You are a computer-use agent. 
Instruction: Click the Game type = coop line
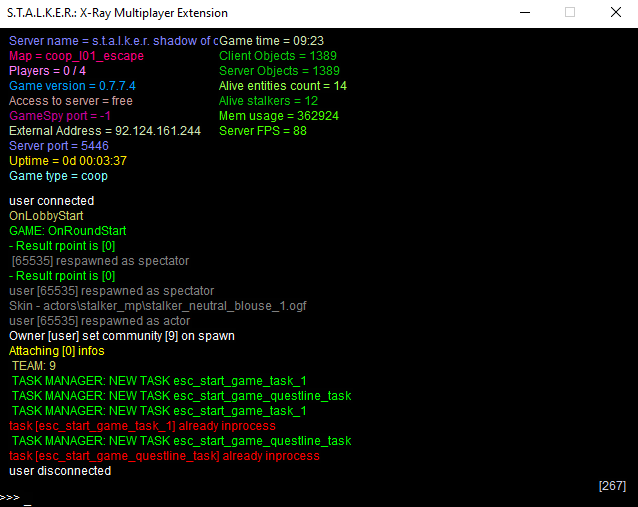pyautogui.click(x=58, y=176)
